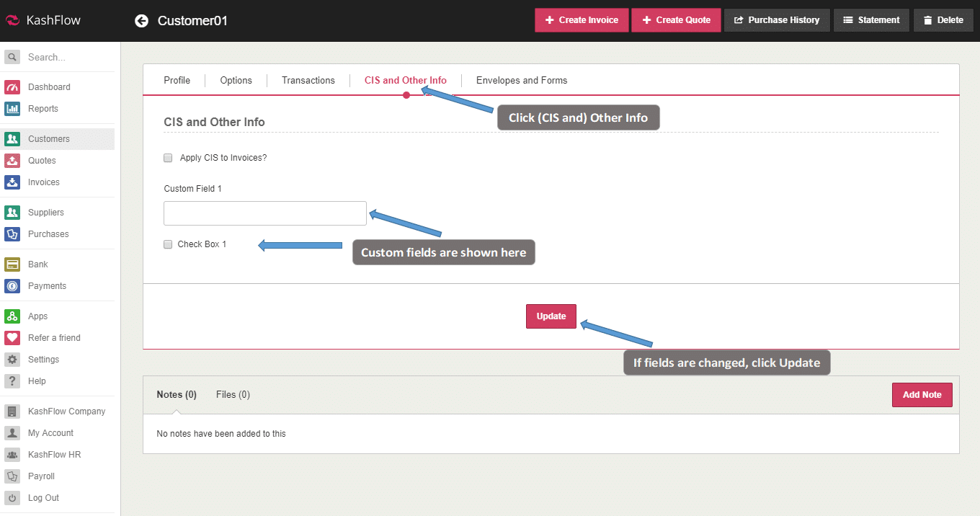Open the Dashboard gauge icon
980x516 pixels.
point(12,87)
